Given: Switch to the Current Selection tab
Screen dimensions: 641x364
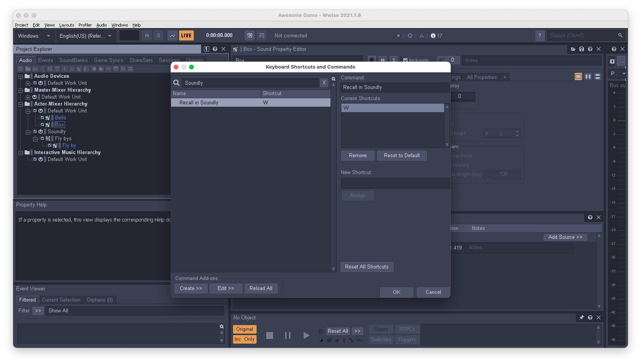Looking at the screenshot, I should point(61,300).
